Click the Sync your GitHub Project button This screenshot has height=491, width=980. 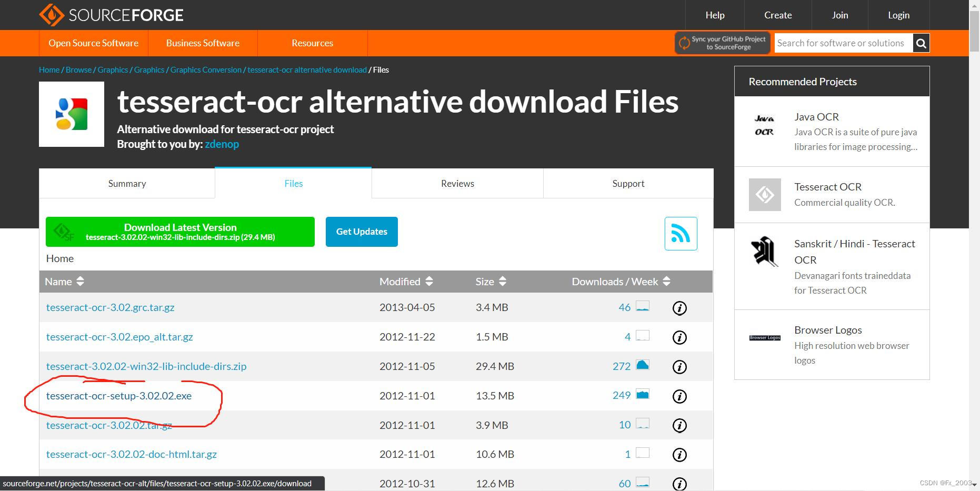click(x=723, y=43)
